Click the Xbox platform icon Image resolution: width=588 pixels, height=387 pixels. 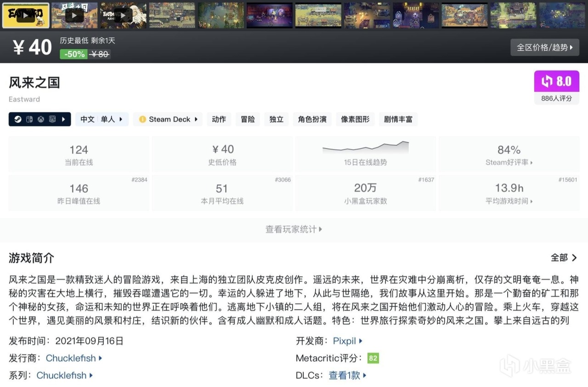click(x=41, y=120)
